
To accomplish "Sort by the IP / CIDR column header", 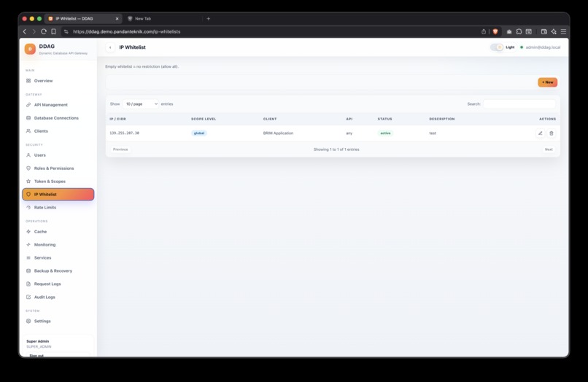I will (117, 119).
